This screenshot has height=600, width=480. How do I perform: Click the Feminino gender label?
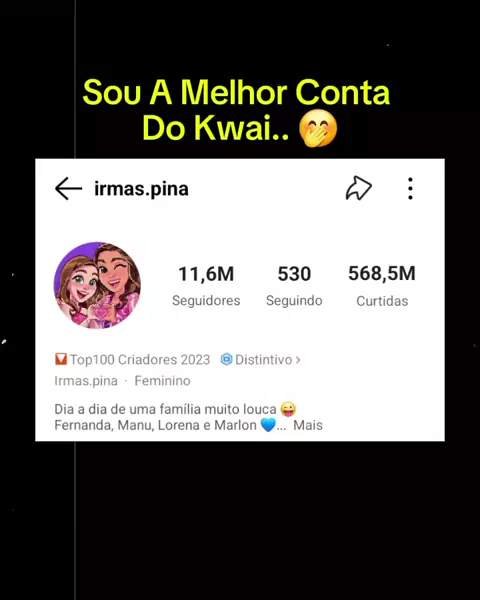[162, 381]
